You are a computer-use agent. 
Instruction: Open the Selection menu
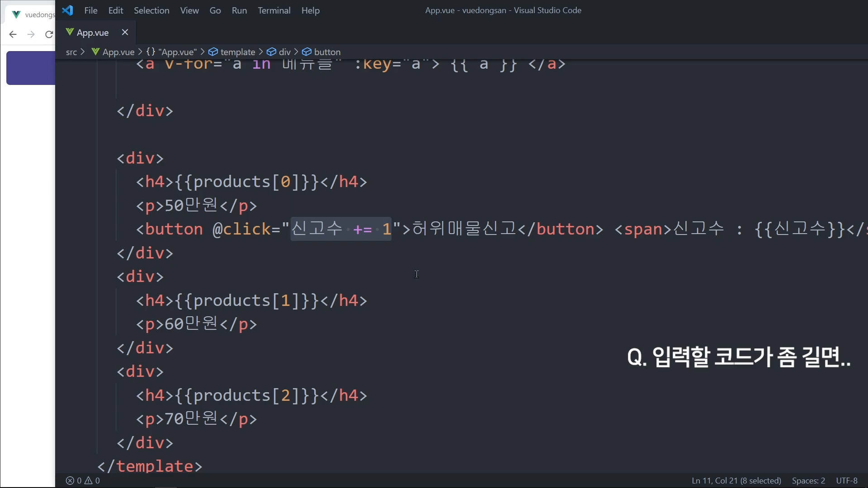coord(151,10)
